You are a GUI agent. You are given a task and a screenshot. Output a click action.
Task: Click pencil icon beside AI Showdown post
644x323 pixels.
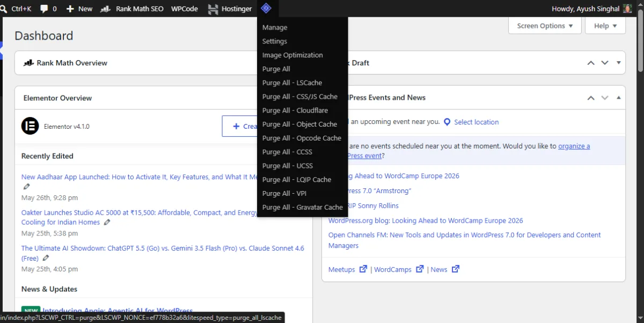click(46, 258)
